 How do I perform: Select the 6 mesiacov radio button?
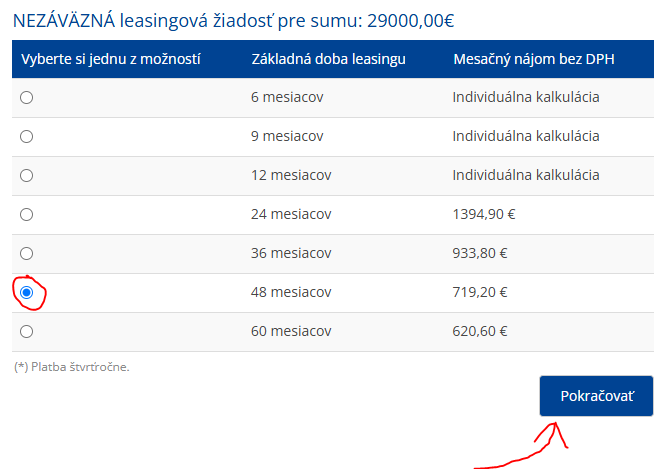[x=27, y=98]
